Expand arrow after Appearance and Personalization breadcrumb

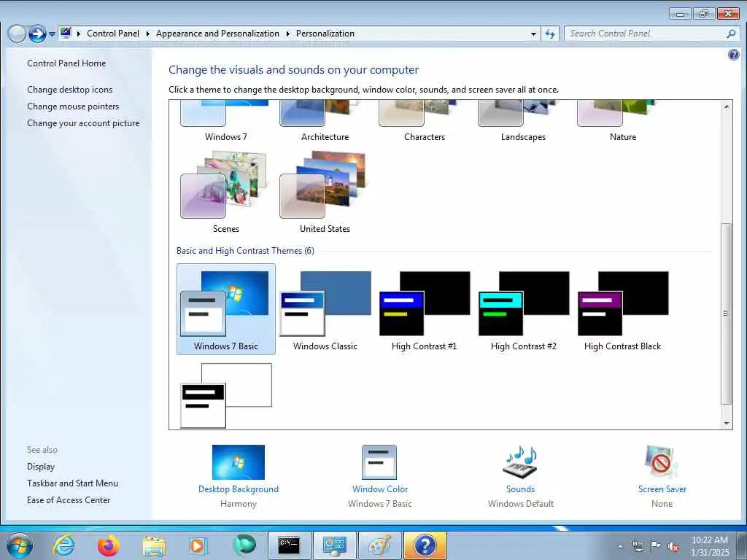tap(287, 34)
